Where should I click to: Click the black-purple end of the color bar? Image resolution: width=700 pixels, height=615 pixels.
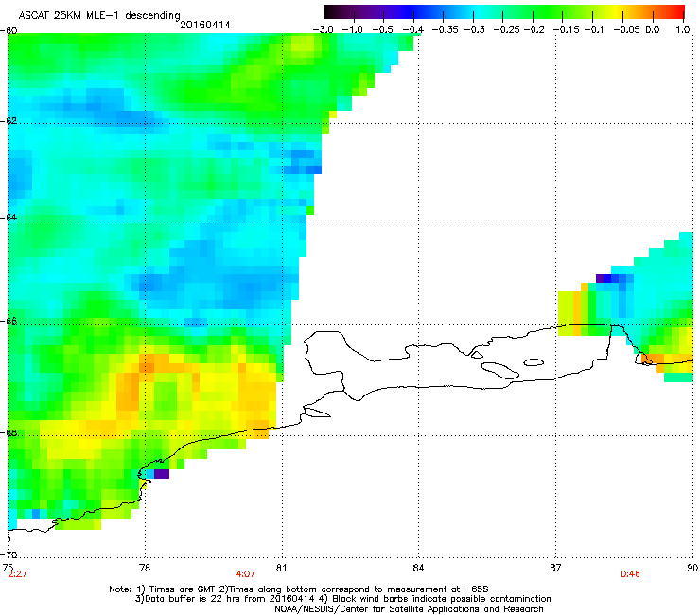click(333, 11)
